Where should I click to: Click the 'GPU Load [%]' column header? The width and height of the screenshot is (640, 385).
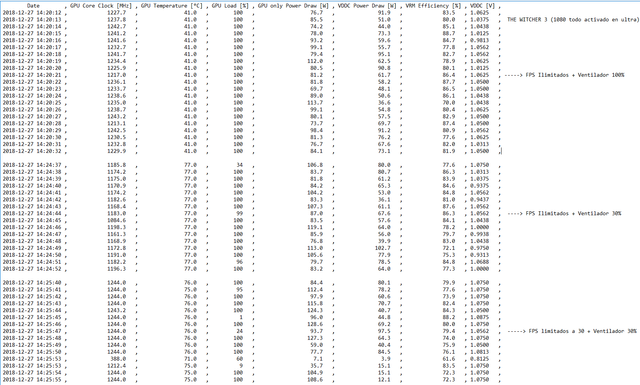(x=230, y=6)
